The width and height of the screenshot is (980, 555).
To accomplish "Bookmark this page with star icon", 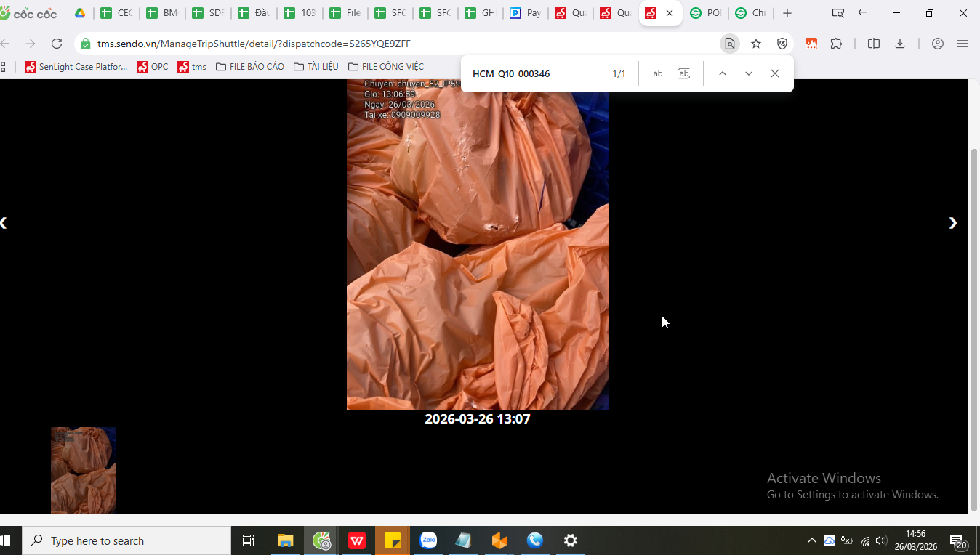I will pyautogui.click(x=756, y=44).
